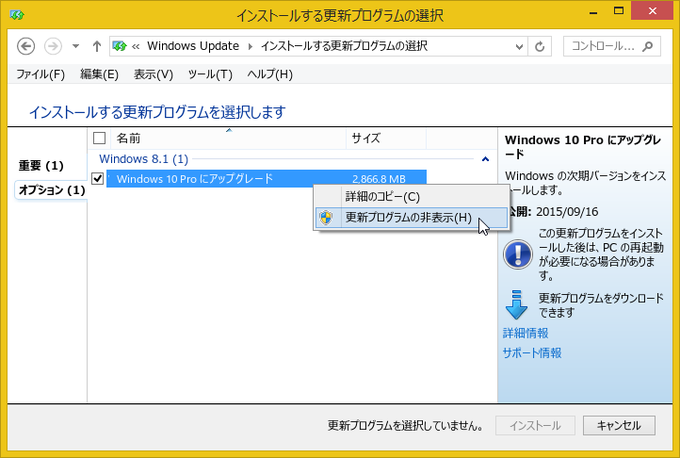Screen dimensions: 680x458
Task: Choose 更新プログラムの非表示(H) from the context menu
Action: (411, 217)
